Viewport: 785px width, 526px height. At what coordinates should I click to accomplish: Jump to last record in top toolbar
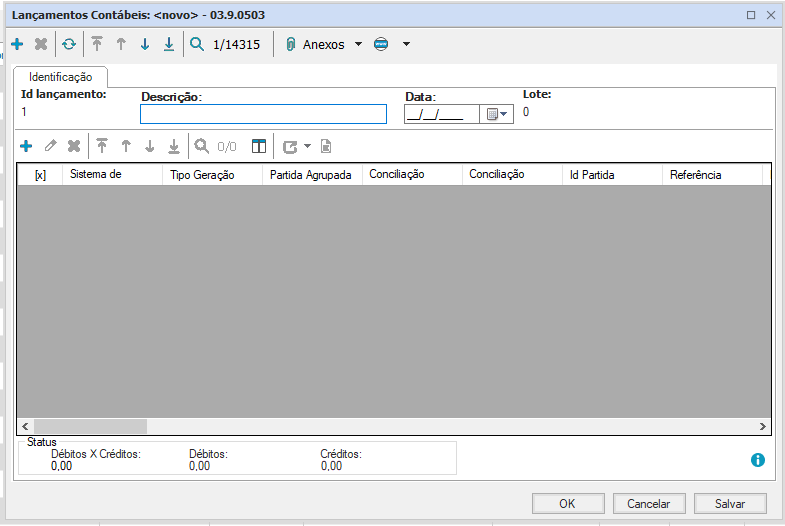click(x=169, y=44)
